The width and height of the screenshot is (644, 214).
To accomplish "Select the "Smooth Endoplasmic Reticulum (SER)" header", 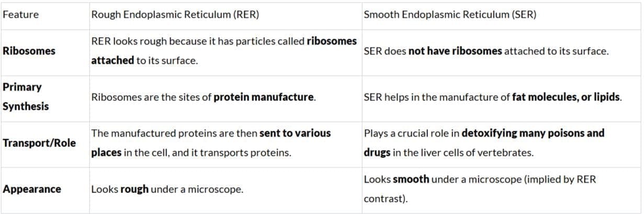I will click(x=449, y=15).
